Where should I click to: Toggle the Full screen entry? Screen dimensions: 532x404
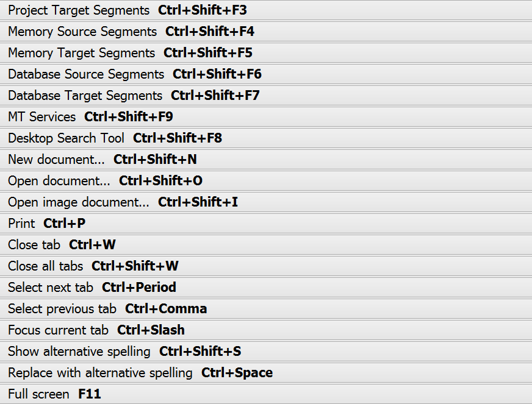click(x=38, y=394)
